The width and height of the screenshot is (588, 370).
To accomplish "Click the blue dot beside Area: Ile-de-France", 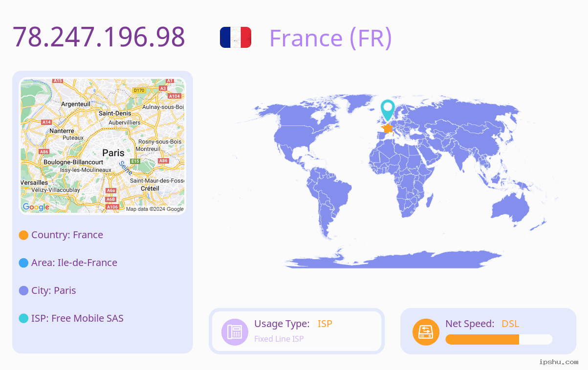I will click(x=23, y=263).
